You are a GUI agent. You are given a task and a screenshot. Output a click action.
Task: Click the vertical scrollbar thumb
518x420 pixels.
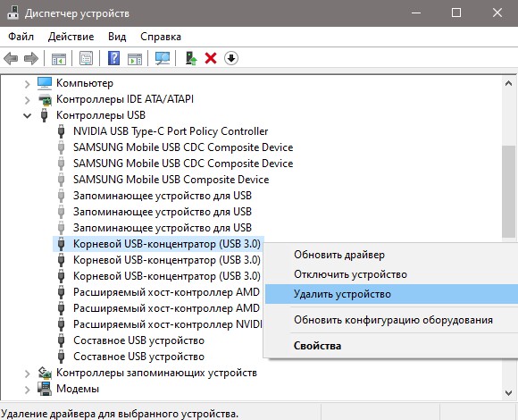click(x=509, y=191)
